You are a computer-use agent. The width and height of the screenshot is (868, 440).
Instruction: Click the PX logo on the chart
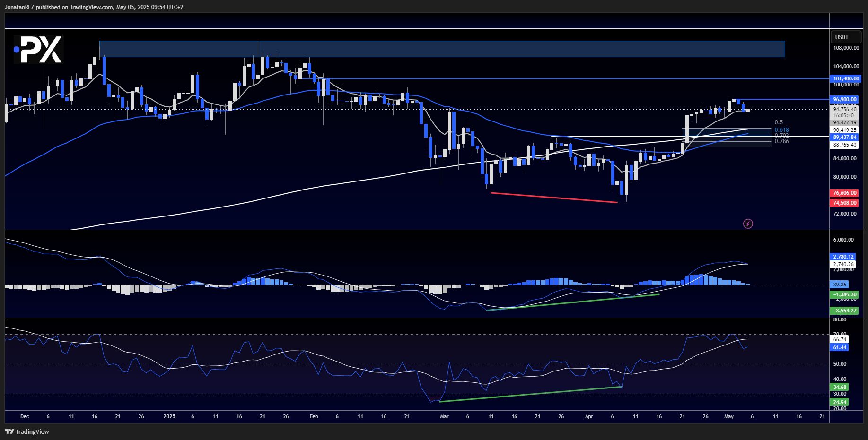click(38, 50)
